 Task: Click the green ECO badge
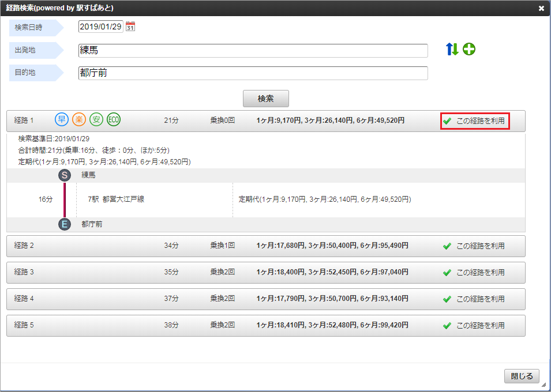point(114,120)
